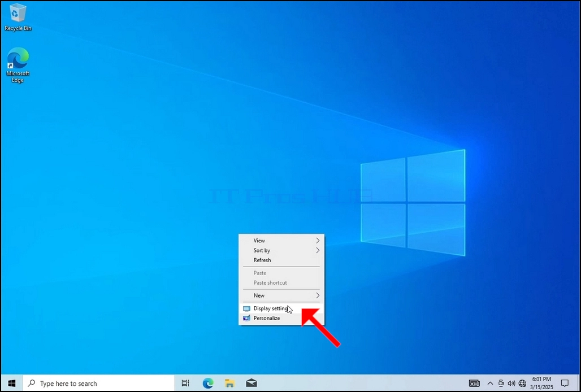Click the volume speaker tray icon

[511, 383]
